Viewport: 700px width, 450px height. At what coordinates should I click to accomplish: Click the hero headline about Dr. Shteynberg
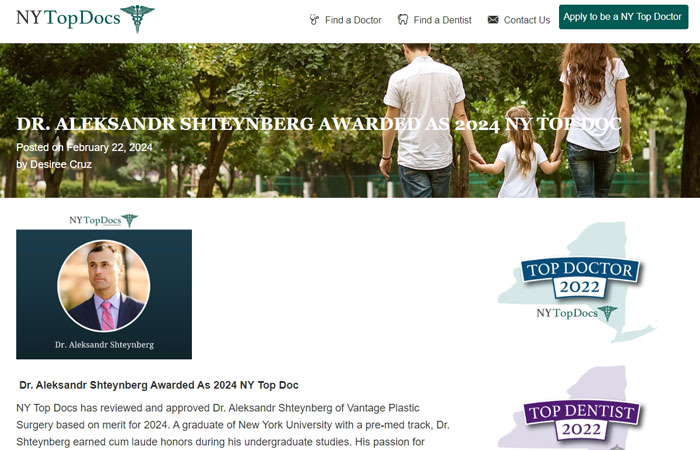[x=319, y=124]
